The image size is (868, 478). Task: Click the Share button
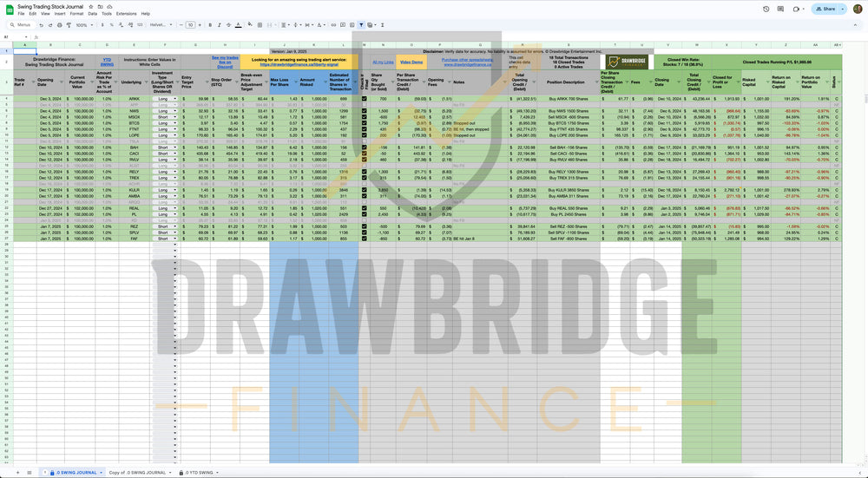click(826, 9)
